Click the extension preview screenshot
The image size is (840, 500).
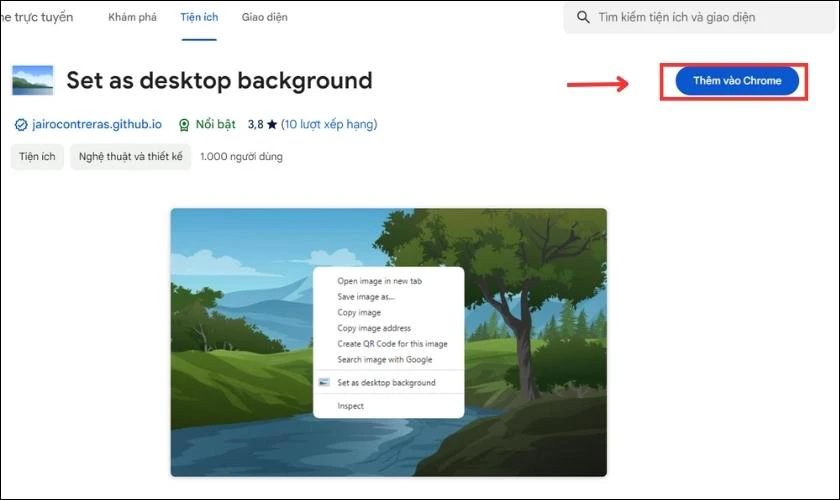(x=389, y=342)
